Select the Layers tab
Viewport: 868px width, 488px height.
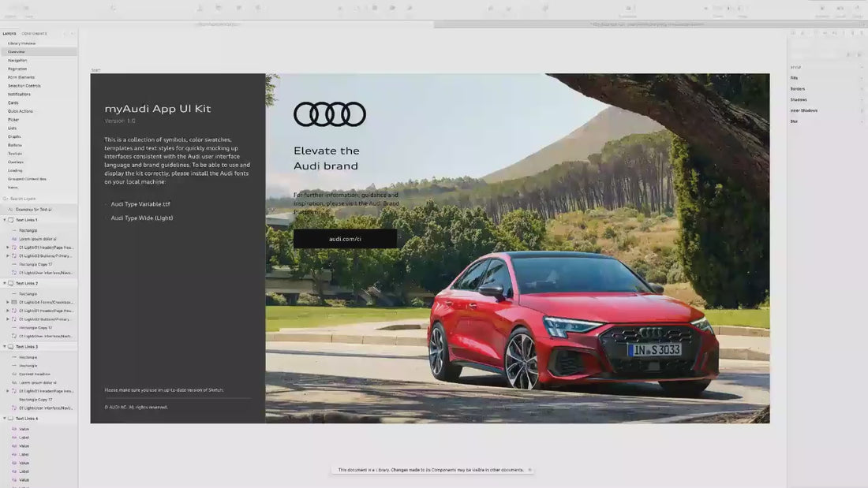pos(9,34)
